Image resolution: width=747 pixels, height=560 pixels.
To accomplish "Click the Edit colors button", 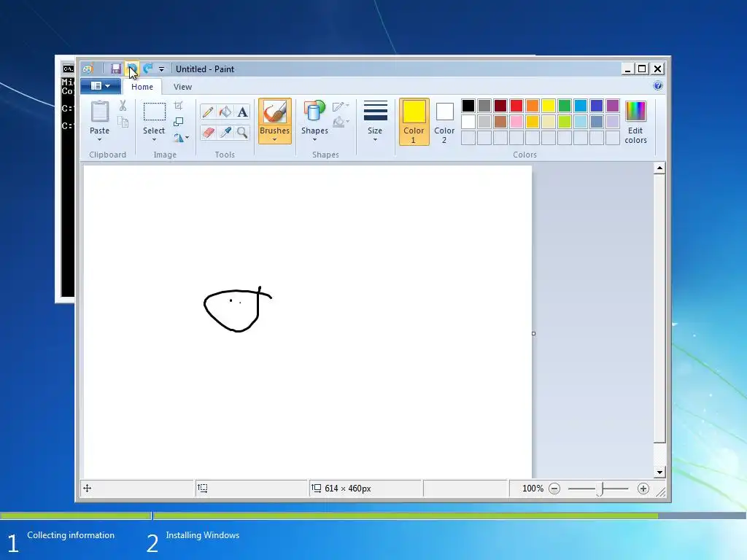I will pyautogui.click(x=635, y=122).
